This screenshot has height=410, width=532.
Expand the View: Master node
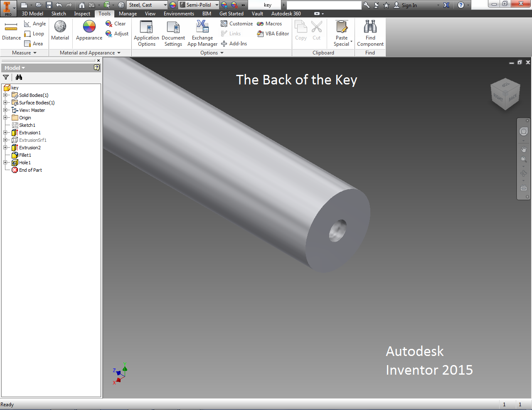tap(5, 110)
